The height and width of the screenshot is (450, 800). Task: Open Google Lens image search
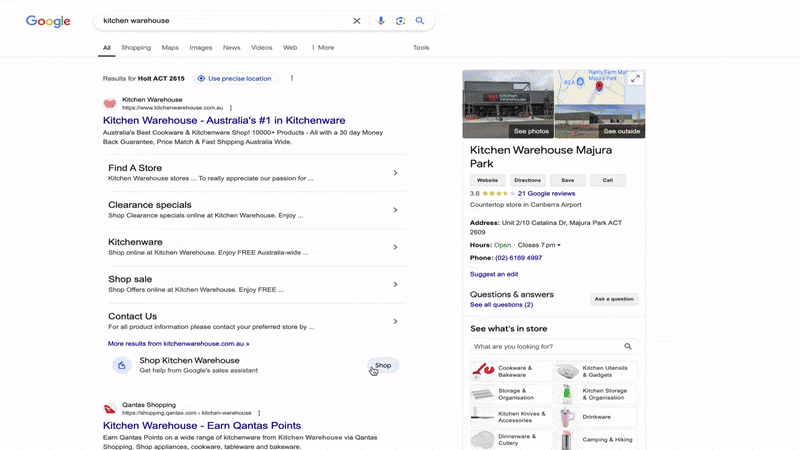401,21
